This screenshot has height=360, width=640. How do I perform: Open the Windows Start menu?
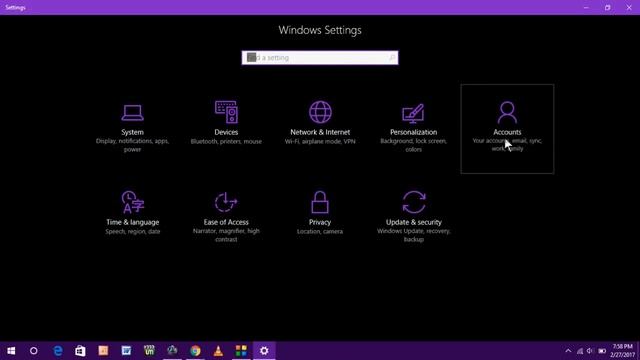pyautogui.click(x=11, y=351)
